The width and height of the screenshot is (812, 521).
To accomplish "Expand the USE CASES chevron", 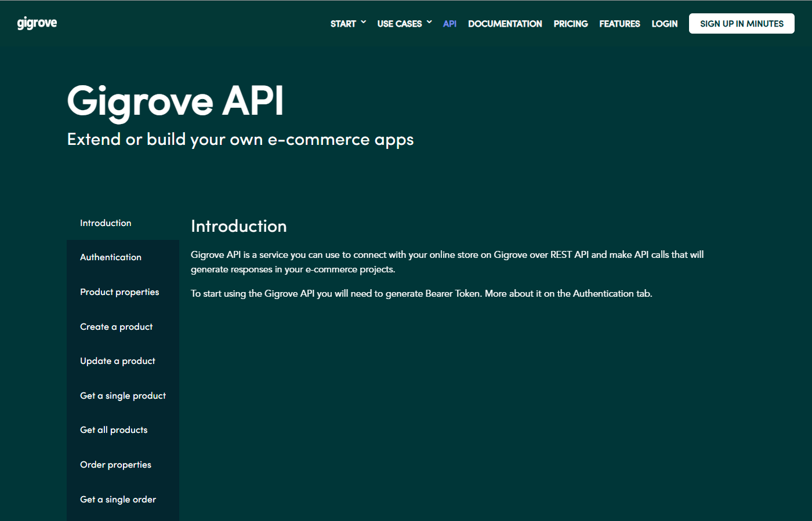I will [429, 22].
